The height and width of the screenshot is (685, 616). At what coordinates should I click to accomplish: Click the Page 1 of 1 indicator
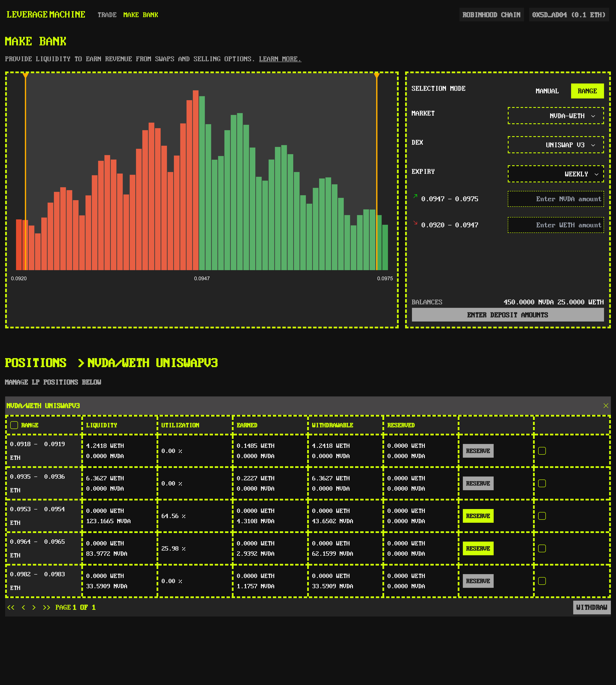click(x=76, y=608)
